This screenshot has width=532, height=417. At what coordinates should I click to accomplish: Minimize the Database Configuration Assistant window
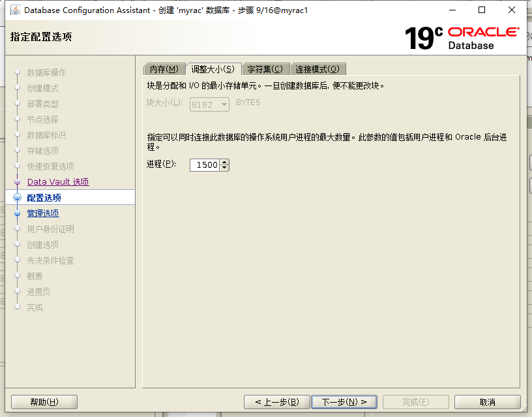(x=452, y=10)
